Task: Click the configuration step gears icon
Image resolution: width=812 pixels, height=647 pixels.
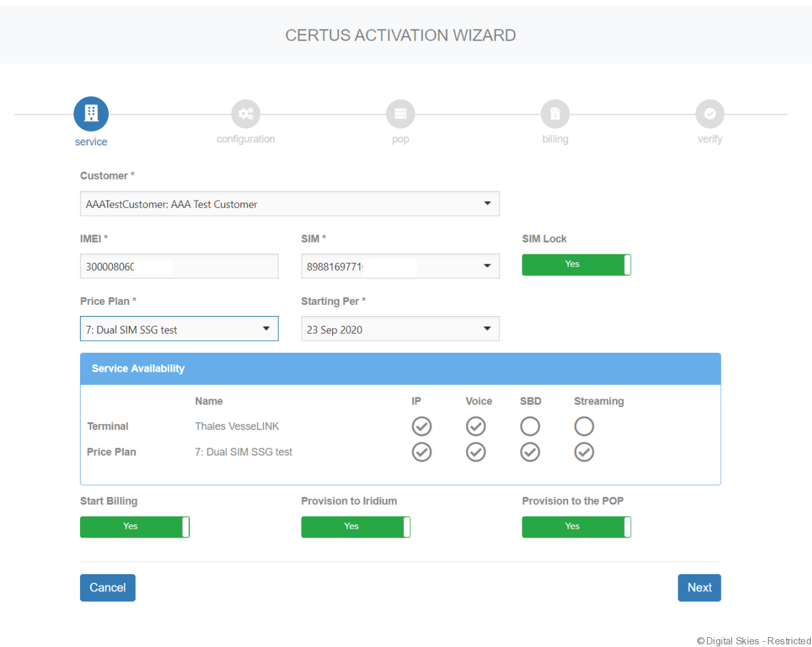Action: pyautogui.click(x=246, y=114)
